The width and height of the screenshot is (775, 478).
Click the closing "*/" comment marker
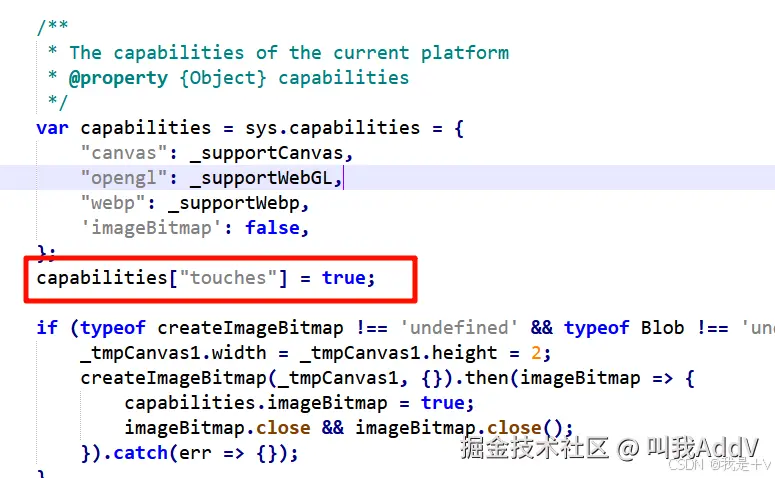pyautogui.click(x=57, y=102)
